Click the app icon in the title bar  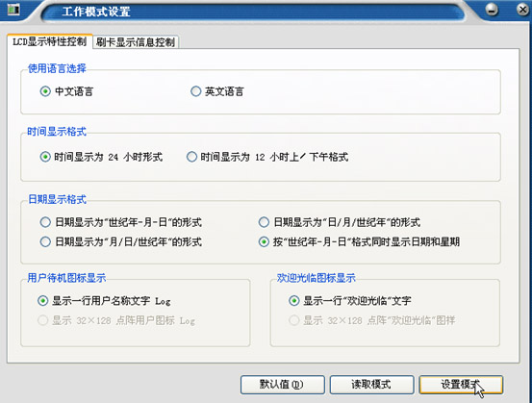pos(13,10)
